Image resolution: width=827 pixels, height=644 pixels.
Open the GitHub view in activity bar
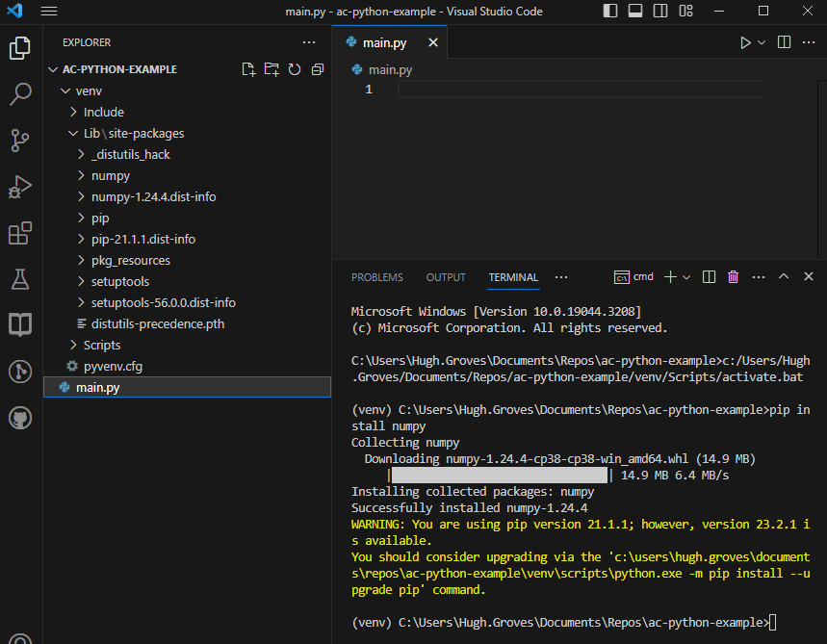pos(20,418)
